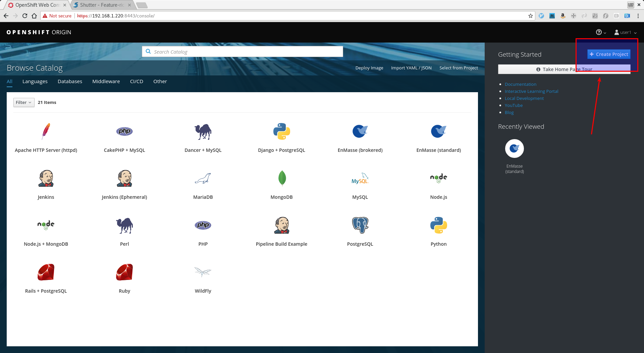
Task: Click the Select from Project link
Action: tap(459, 68)
